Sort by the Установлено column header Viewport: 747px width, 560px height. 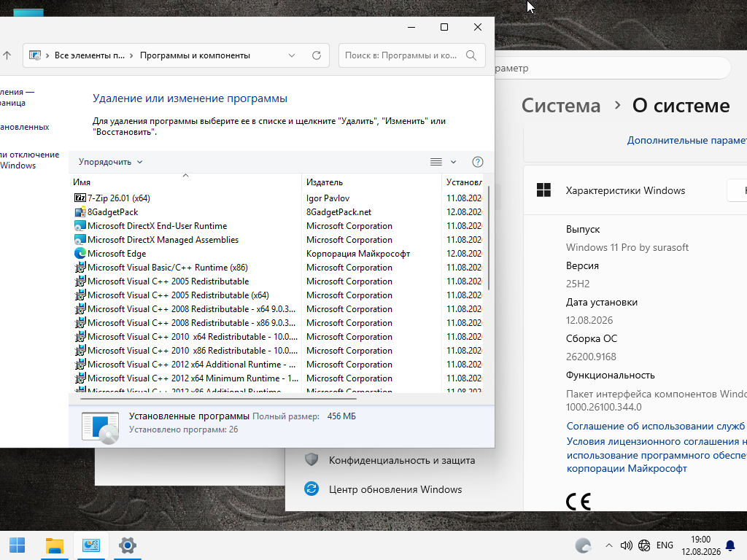click(462, 182)
